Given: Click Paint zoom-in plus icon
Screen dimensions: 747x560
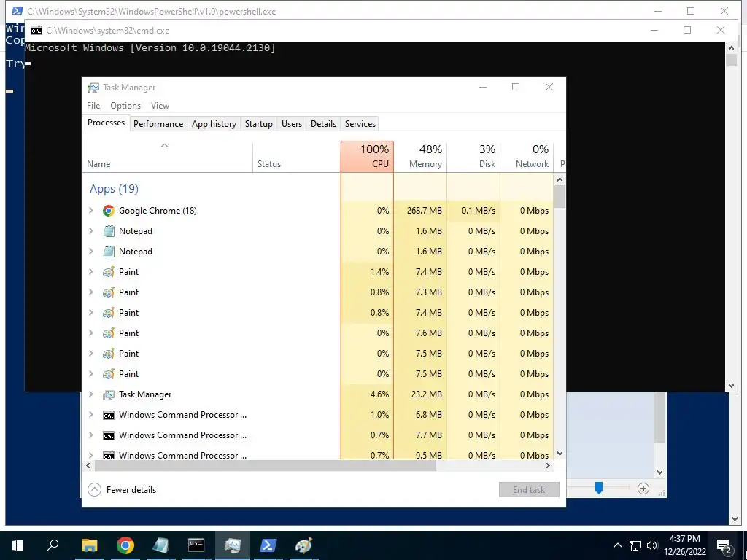Looking at the screenshot, I should pos(643,489).
